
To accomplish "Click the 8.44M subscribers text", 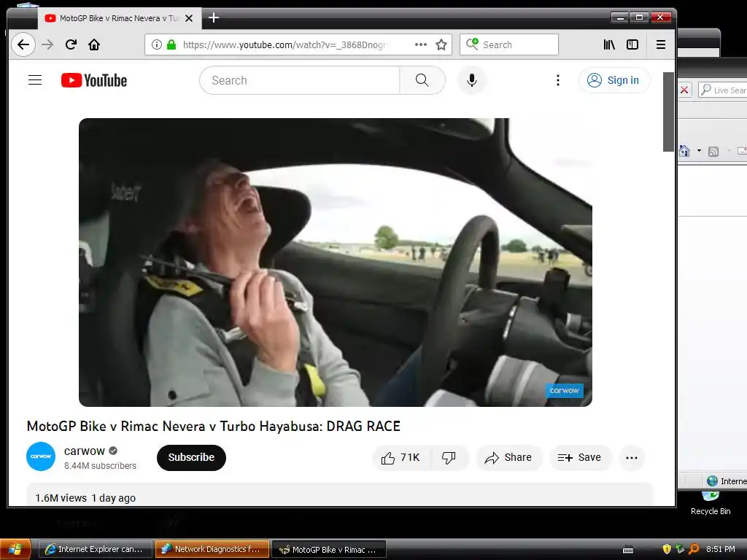I will [x=100, y=466].
